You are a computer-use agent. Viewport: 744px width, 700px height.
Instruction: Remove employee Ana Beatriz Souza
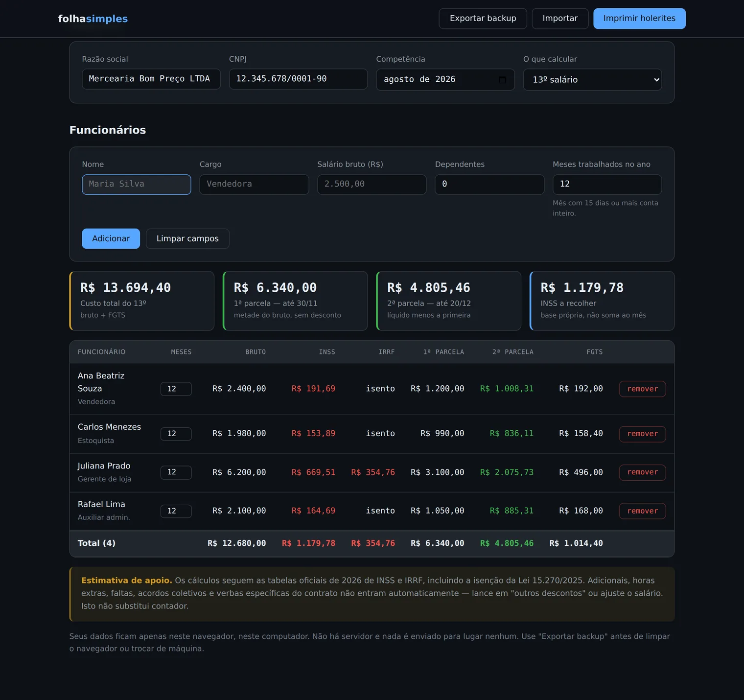click(642, 389)
